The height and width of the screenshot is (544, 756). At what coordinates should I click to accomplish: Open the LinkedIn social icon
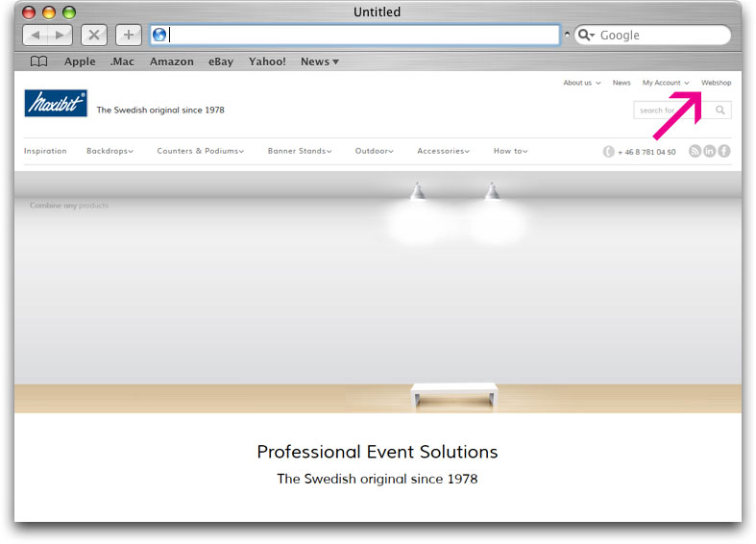pos(710,151)
